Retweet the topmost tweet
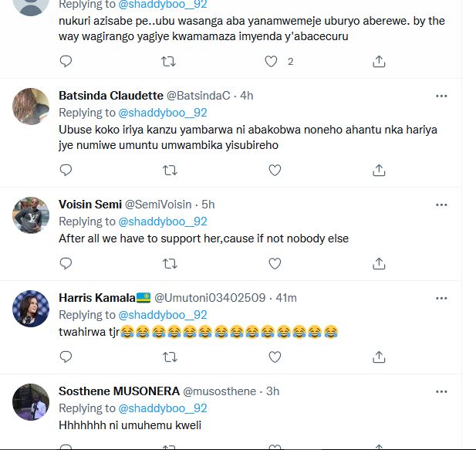 170,61
